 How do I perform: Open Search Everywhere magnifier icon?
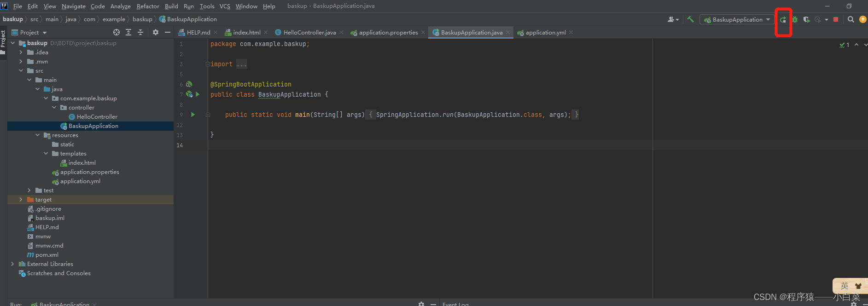click(x=851, y=19)
